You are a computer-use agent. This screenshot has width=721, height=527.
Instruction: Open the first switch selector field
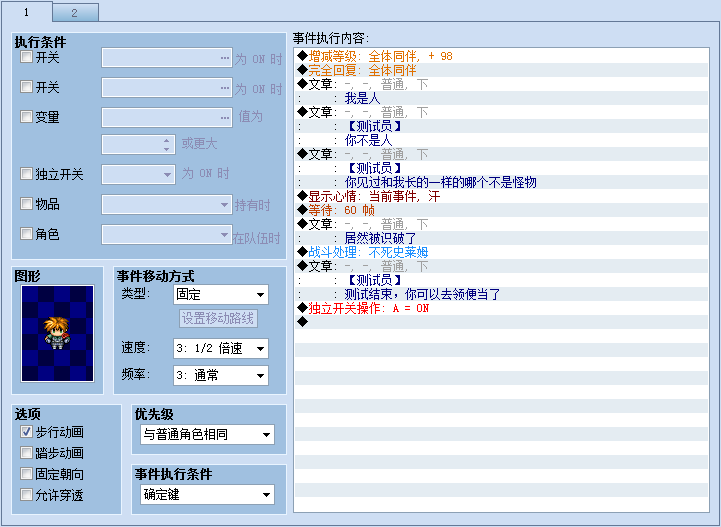166,58
